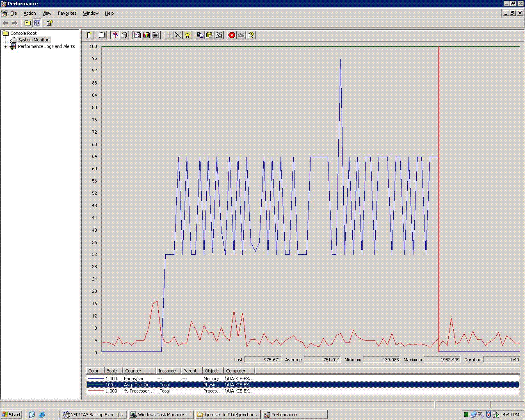Expand Performance Logs and Alerts node
Image resolution: width=525 pixels, height=420 pixels.
[6, 47]
